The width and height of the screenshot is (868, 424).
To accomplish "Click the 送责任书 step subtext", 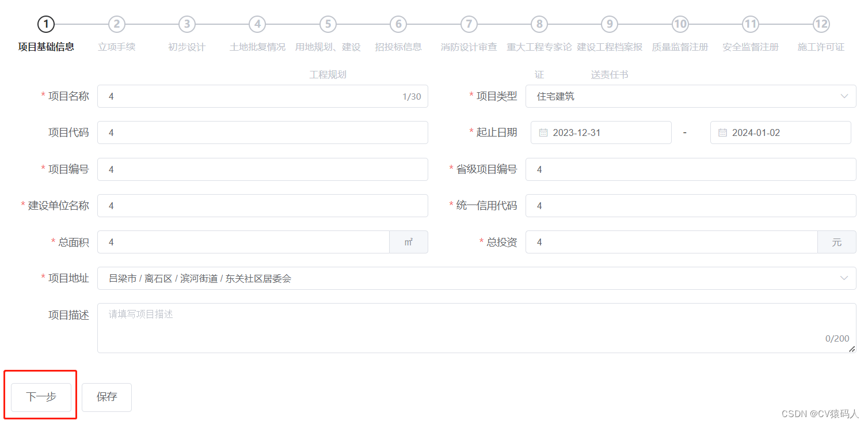I will pos(610,75).
